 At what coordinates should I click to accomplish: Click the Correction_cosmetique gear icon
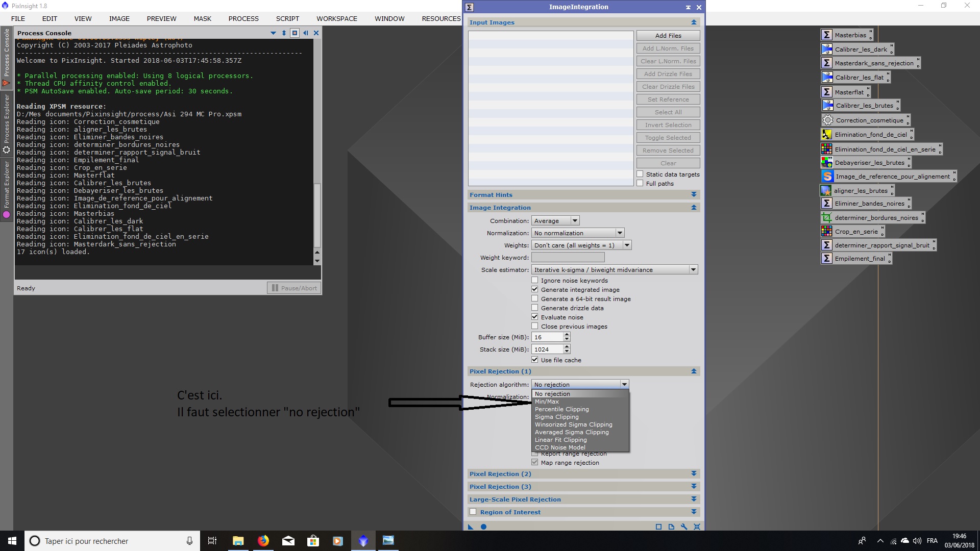[827, 120]
